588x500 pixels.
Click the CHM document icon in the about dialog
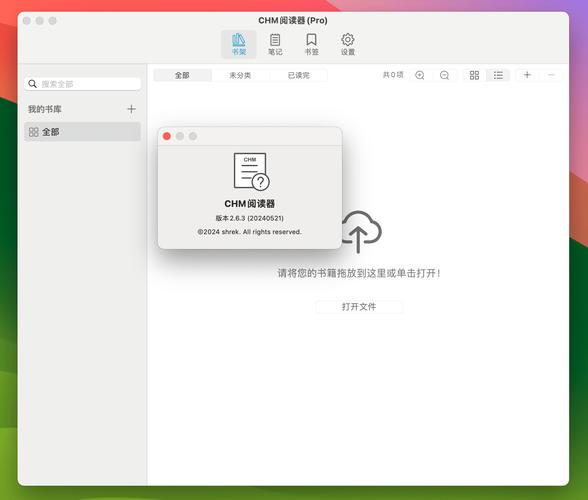point(251,171)
